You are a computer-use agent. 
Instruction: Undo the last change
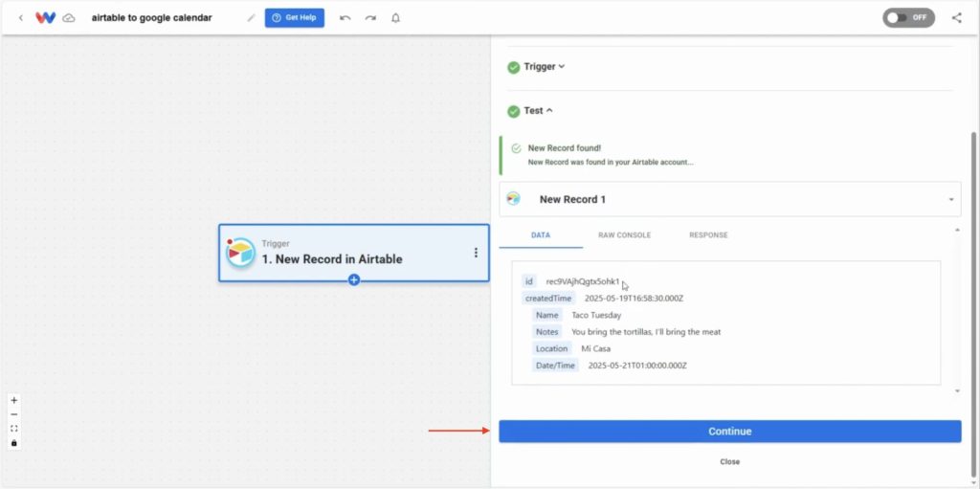(345, 18)
